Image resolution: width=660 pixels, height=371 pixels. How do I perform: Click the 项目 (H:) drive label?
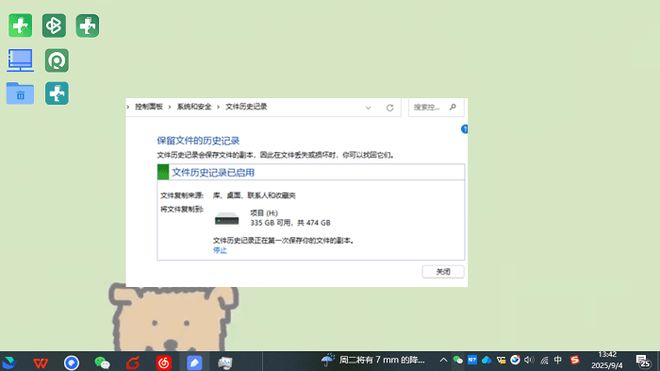click(x=264, y=213)
